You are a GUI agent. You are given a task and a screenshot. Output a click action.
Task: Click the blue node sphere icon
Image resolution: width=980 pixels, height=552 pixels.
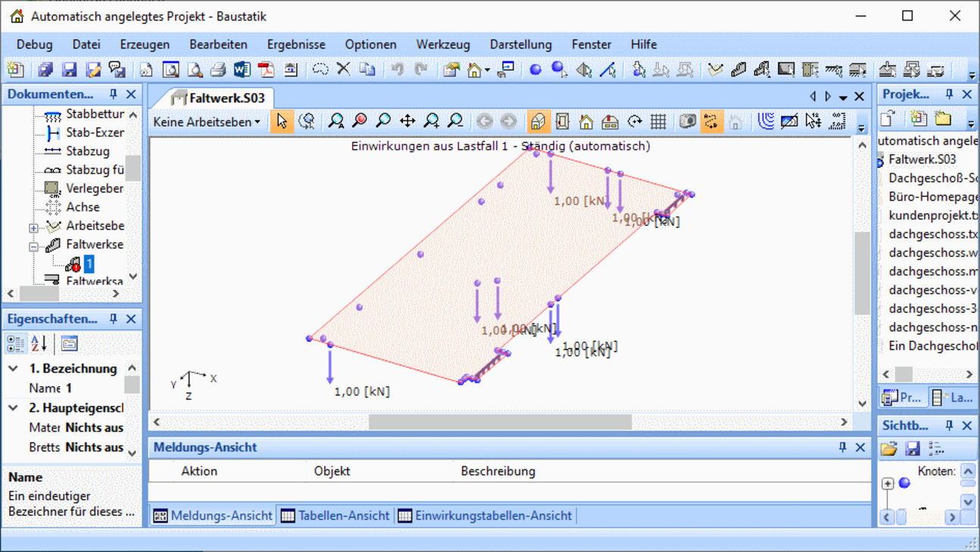(x=535, y=70)
